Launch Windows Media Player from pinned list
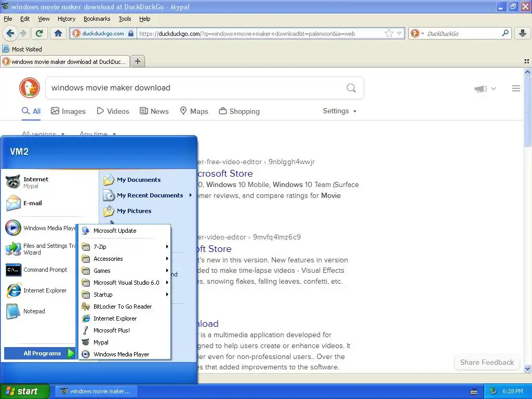 pos(40,228)
